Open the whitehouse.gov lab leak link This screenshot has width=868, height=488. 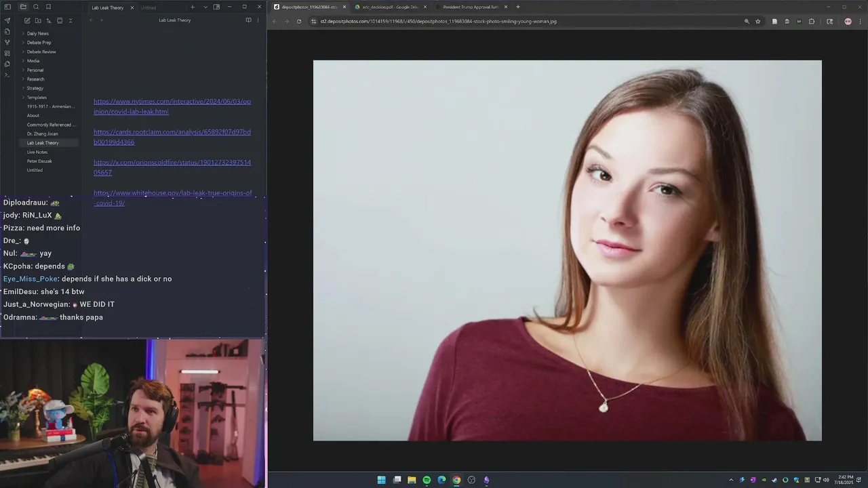click(172, 198)
